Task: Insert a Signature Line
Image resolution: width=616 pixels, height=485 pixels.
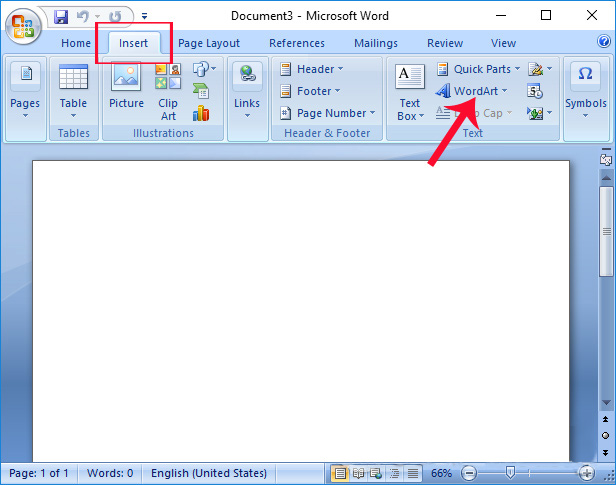Action: pyautogui.click(x=540, y=69)
